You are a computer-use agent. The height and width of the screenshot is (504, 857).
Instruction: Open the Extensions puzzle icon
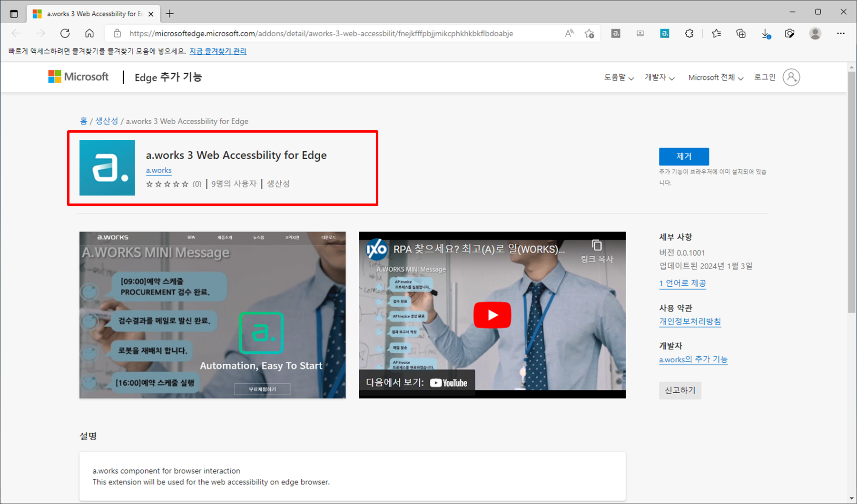click(689, 33)
